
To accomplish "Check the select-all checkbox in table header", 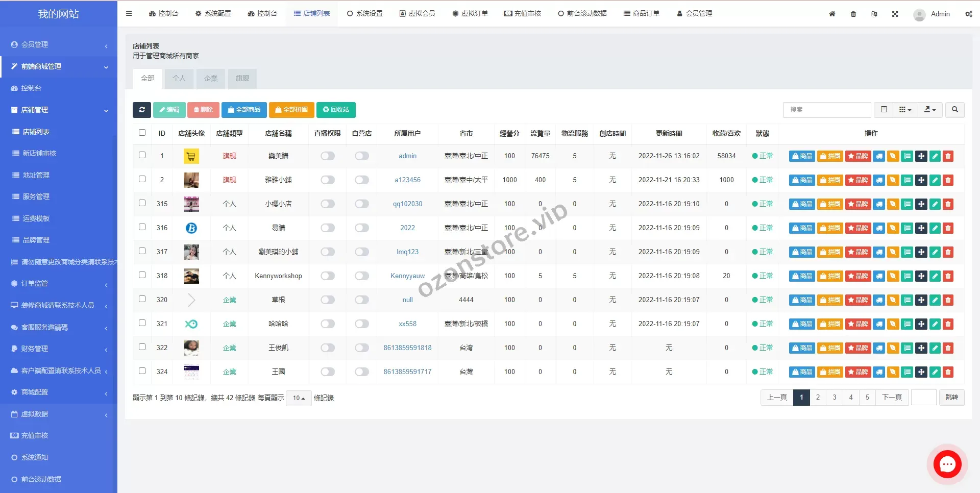I will click(x=142, y=133).
